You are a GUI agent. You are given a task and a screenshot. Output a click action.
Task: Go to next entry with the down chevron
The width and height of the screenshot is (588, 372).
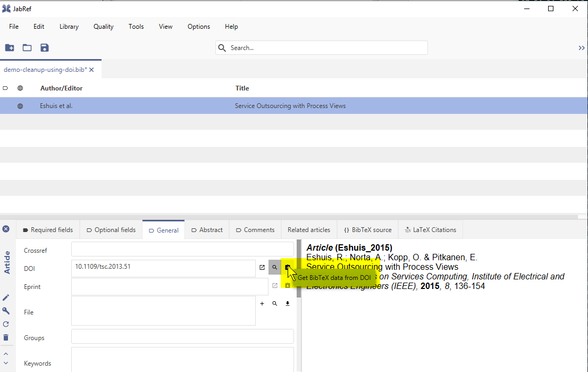point(6,363)
